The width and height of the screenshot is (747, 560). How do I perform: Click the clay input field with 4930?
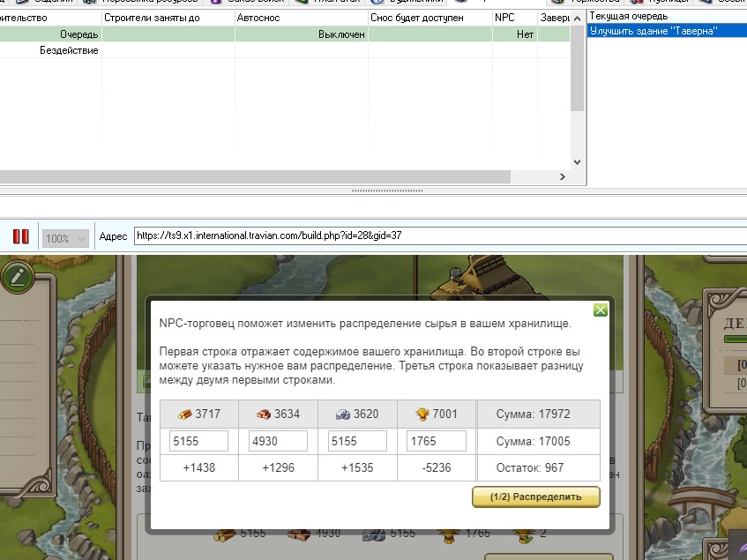click(278, 441)
